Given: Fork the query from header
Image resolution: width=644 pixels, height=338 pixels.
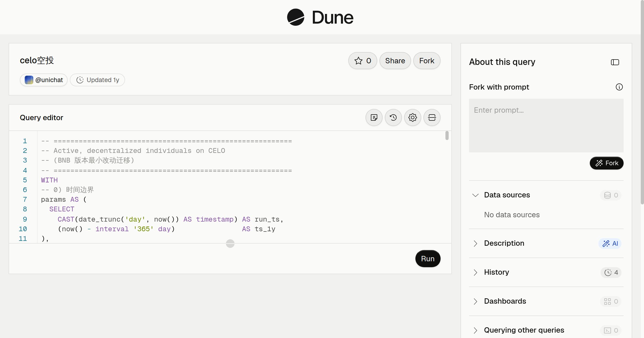Looking at the screenshot, I should (x=427, y=61).
